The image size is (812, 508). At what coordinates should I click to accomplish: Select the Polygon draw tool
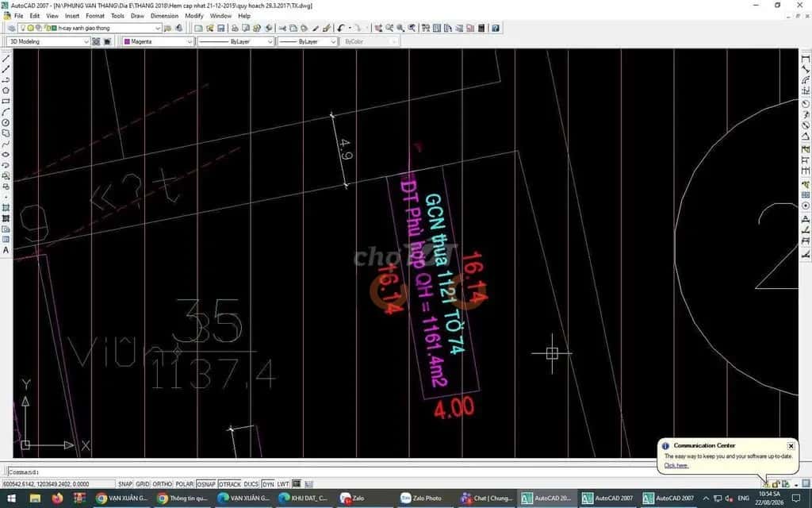(6, 90)
